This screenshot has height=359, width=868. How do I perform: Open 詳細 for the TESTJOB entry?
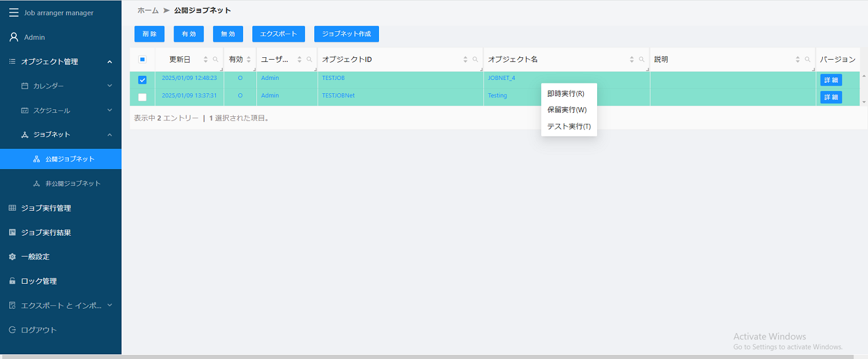(830, 79)
